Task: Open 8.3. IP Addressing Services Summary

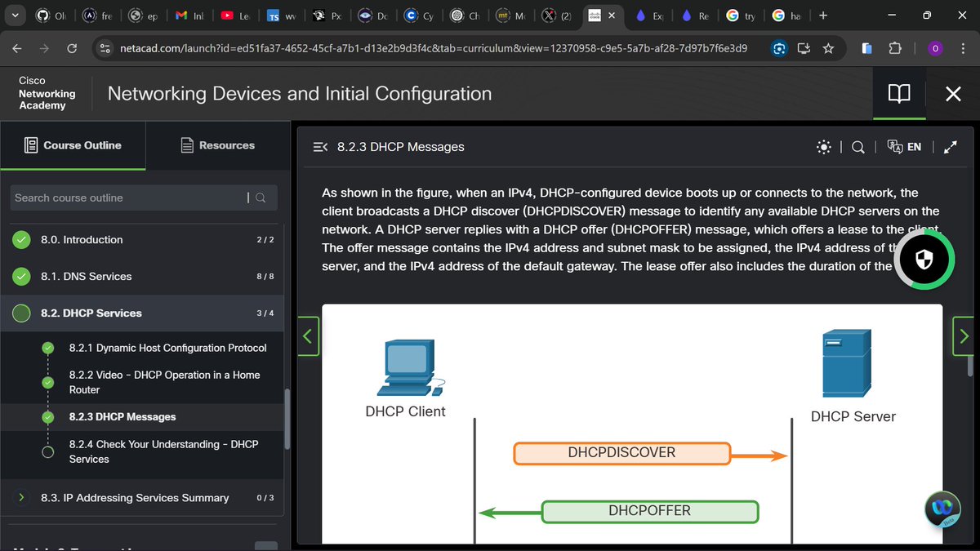Action: [x=135, y=497]
